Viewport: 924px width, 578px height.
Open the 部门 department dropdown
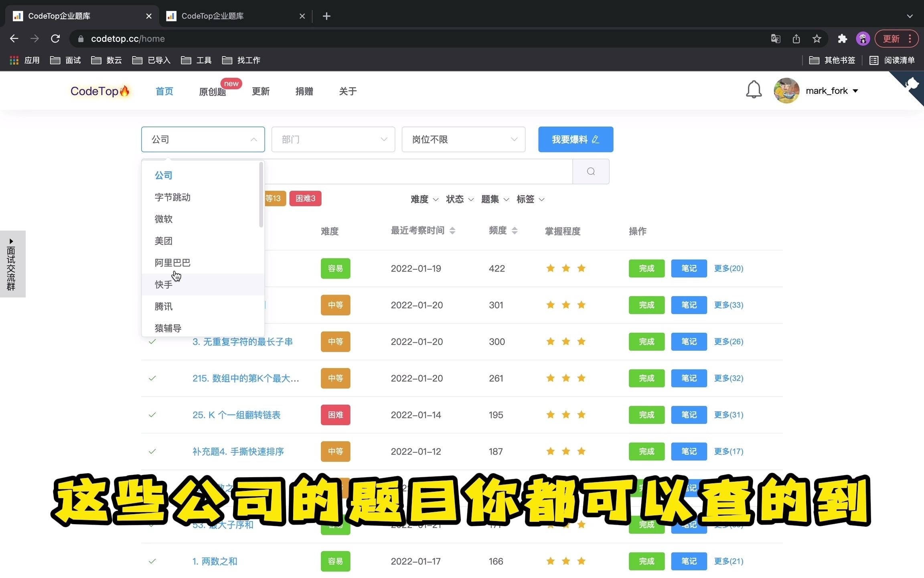tap(333, 139)
